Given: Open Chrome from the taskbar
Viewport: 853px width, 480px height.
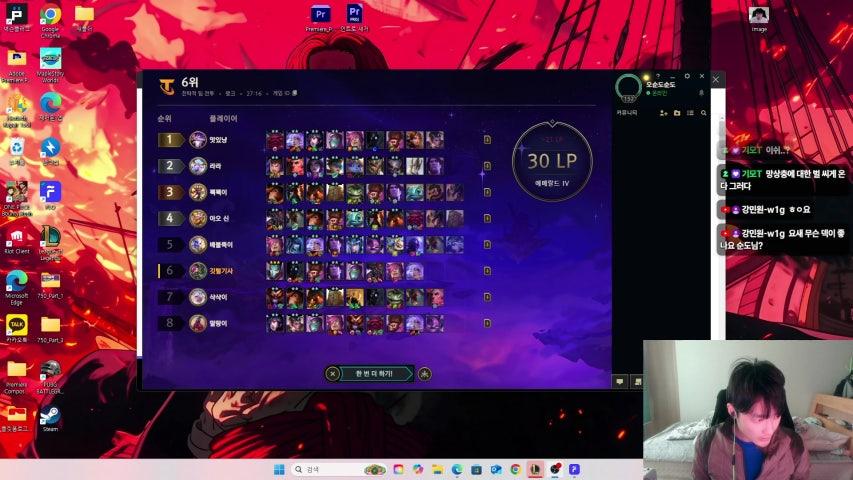Looking at the screenshot, I should coord(516,469).
